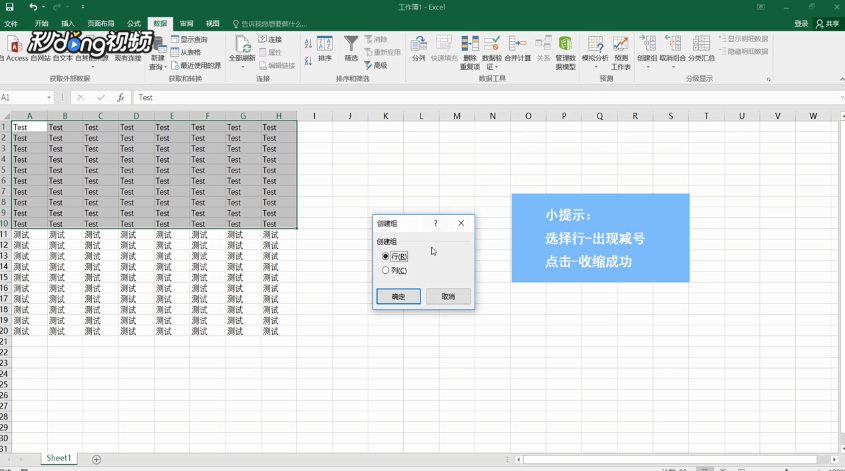This screenshot has width=845, height=471.
Task: Click Connections (连接)
Action: tap(271, 39)
